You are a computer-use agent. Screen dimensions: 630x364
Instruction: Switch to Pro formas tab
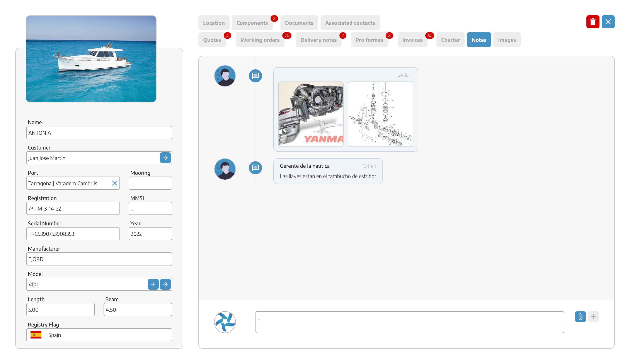click(369, 40)
